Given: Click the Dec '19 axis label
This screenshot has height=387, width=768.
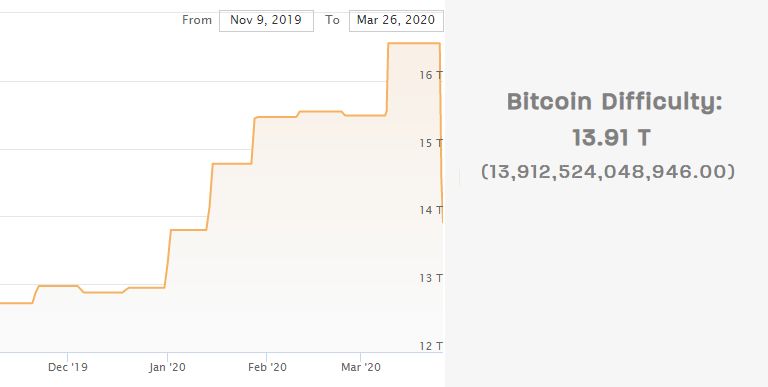Looking at the screenshot, I should pos(68,367).
